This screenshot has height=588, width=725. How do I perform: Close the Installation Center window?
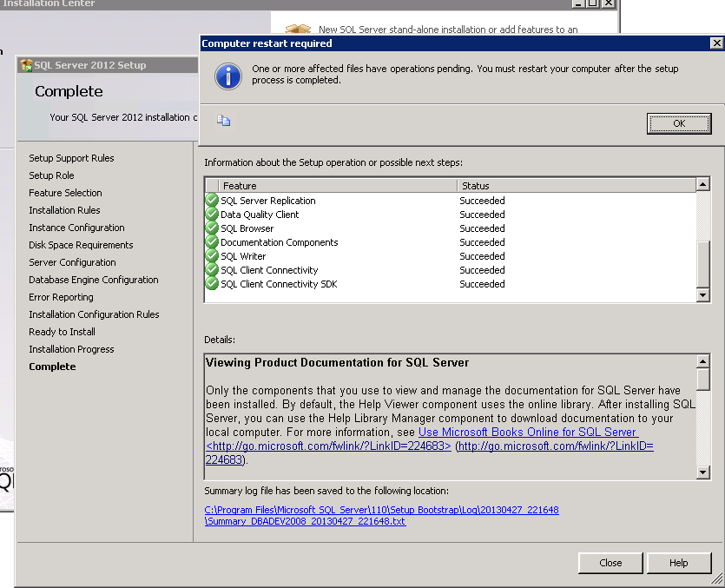(x=609, y=3)
